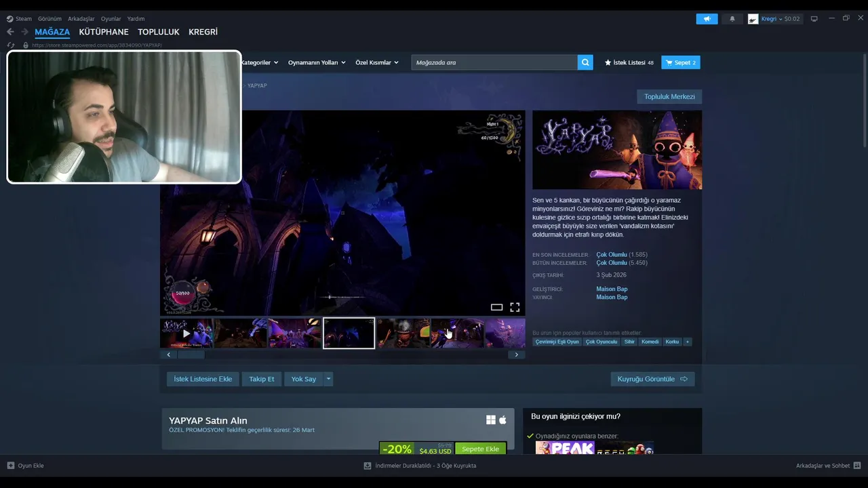
Task: Open recent reviews Çok Olumlu link
Action: coord(612,255)
